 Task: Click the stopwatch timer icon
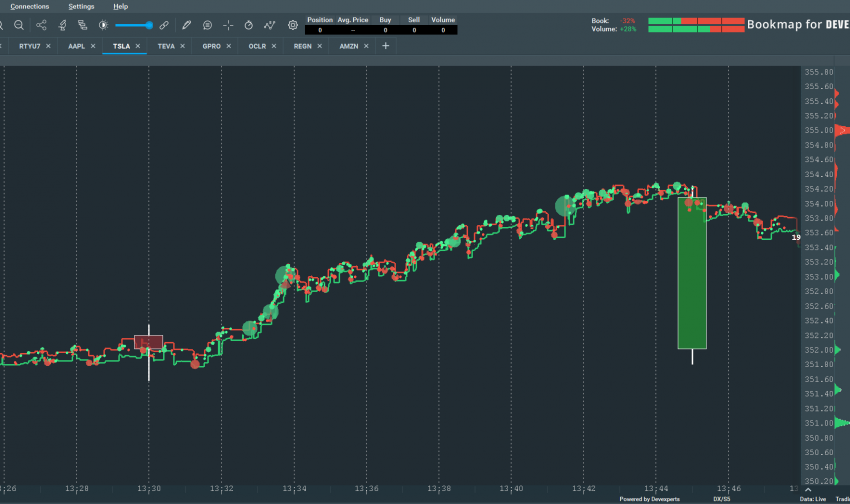(249, 25)
